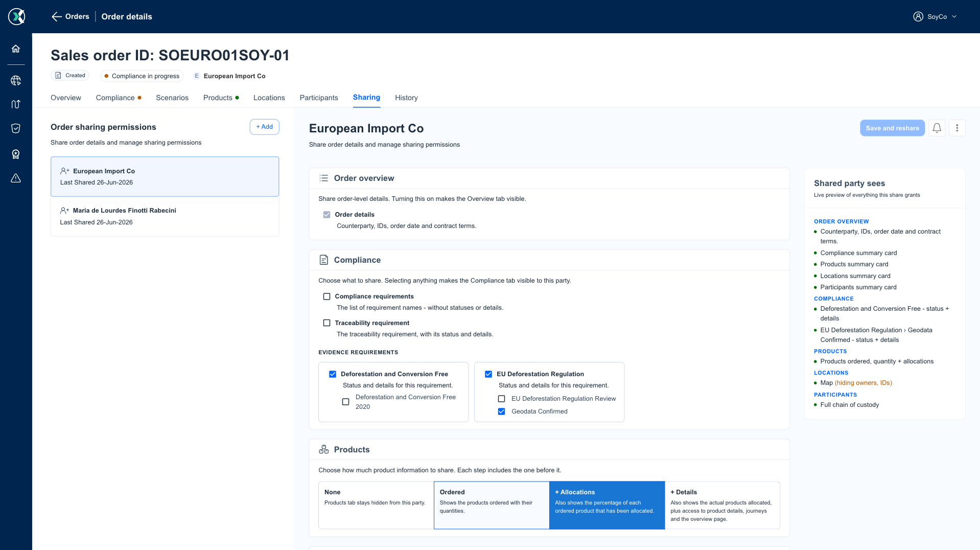The image size is (980, 550).
Task: Open the Products tab
Action: [218, 98]
